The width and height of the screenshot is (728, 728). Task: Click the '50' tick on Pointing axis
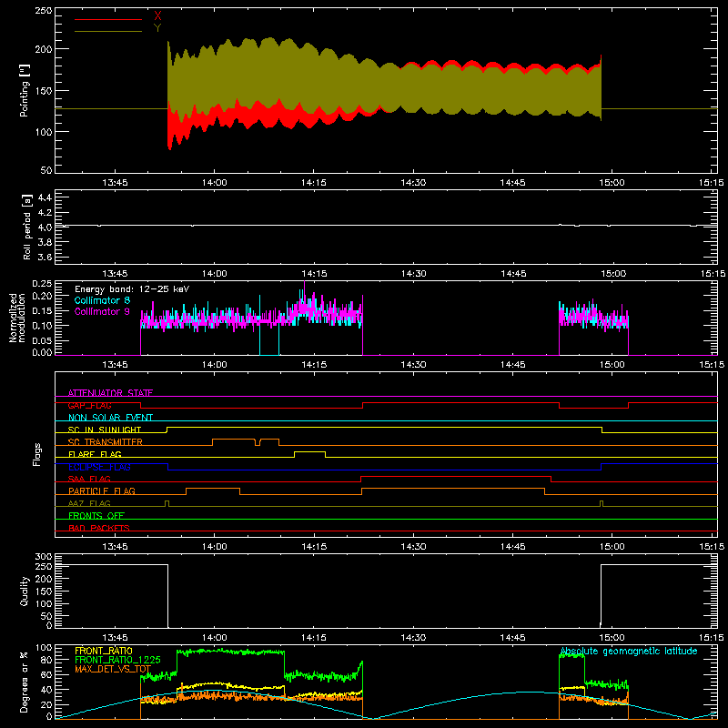(x=46, y=170)
